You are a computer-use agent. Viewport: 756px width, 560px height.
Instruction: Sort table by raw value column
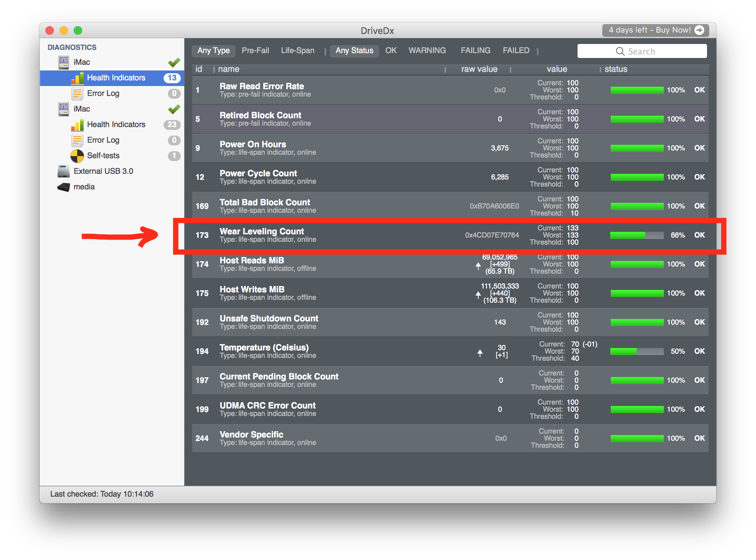point(479,69)
